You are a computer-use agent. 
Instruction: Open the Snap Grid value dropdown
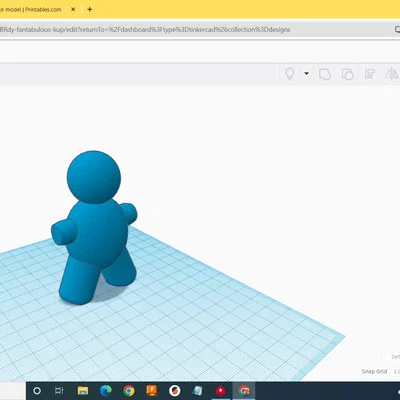click(396, 371)
